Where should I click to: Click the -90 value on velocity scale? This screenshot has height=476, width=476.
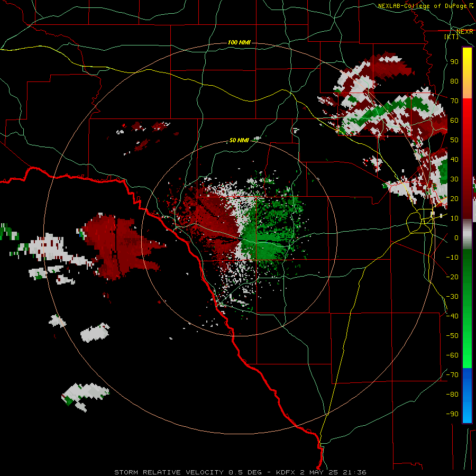tap(452, 414)
